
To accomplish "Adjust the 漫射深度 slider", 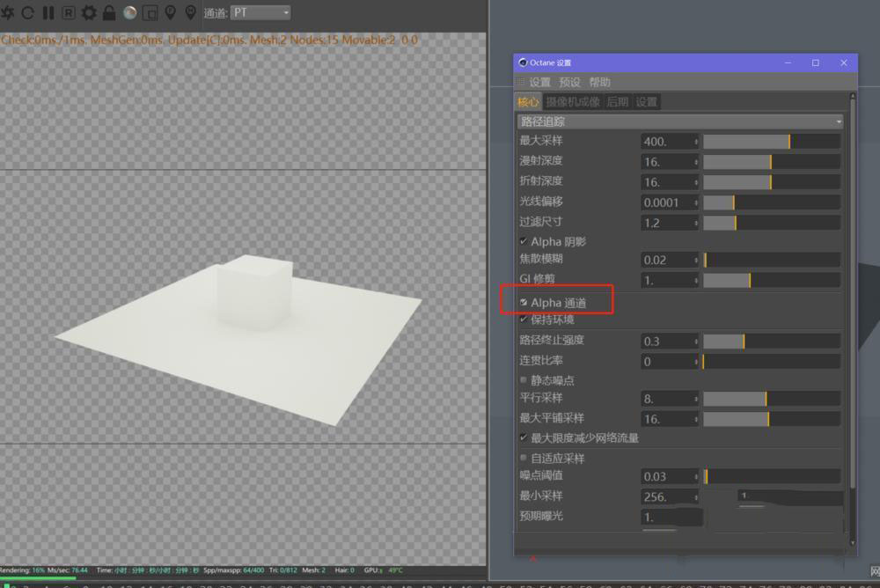I will coord(772,162).
